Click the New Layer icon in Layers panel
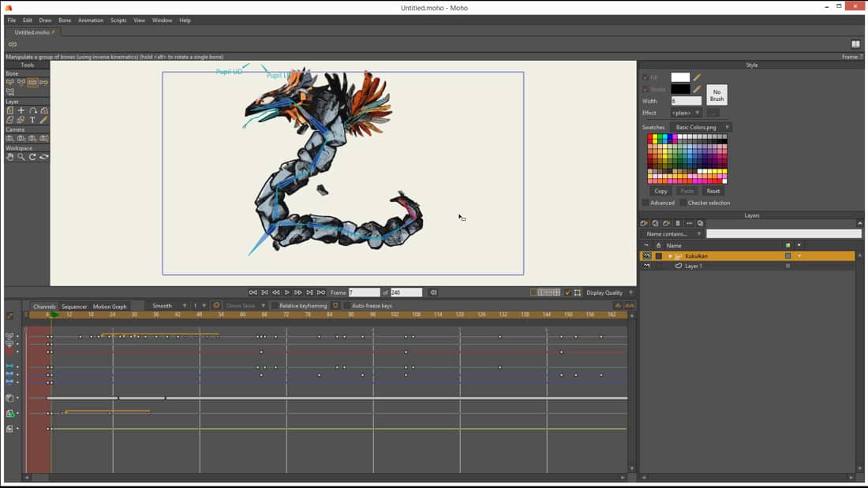Screen dimensions: 868x488 (644, 224)
